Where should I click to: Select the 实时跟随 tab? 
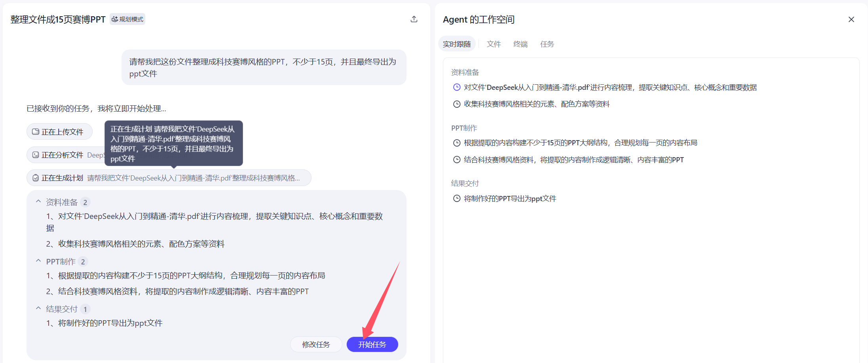coord(457,44)
